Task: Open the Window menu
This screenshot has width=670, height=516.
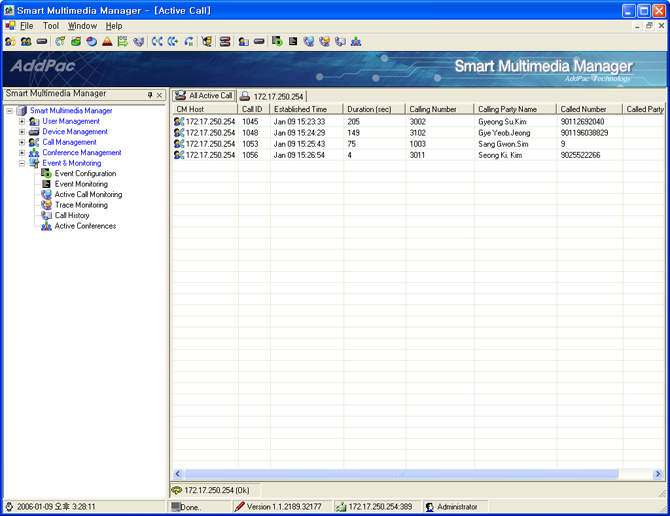Action: (82, 26)
